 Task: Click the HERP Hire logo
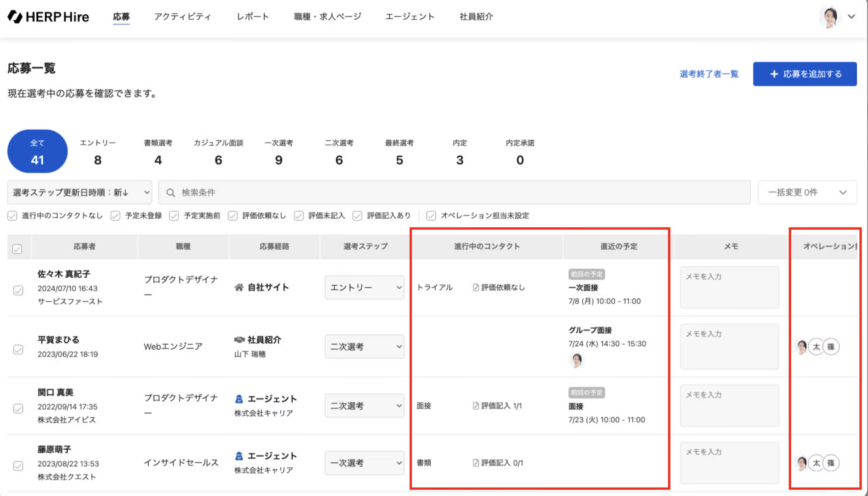[x=48, y=17]
